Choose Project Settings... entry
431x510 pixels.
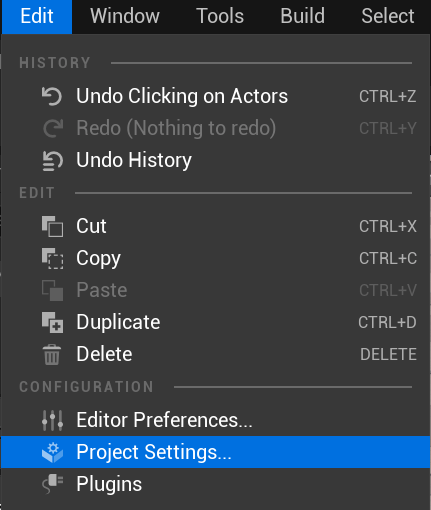[215, 452]
